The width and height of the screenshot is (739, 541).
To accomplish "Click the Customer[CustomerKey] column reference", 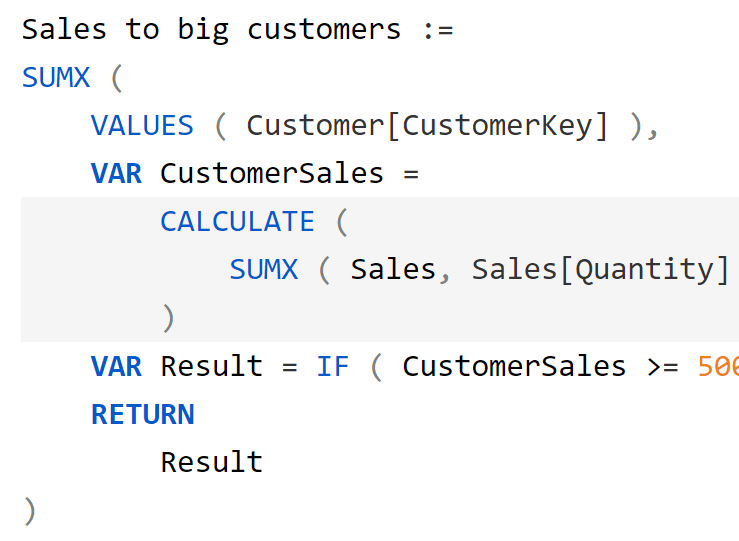I will (427, 126).
